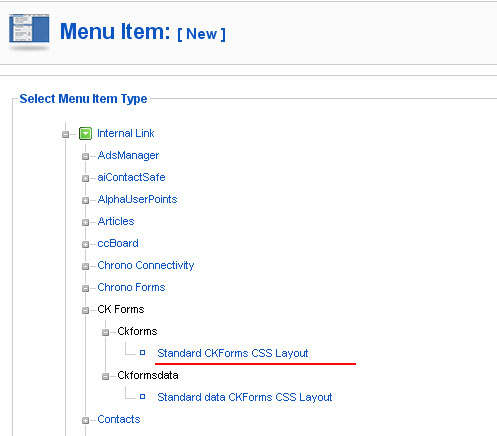Toggle the Chrono Connectivity expander
This screenshot has width=497, height=436.
[x=85, y=266]
